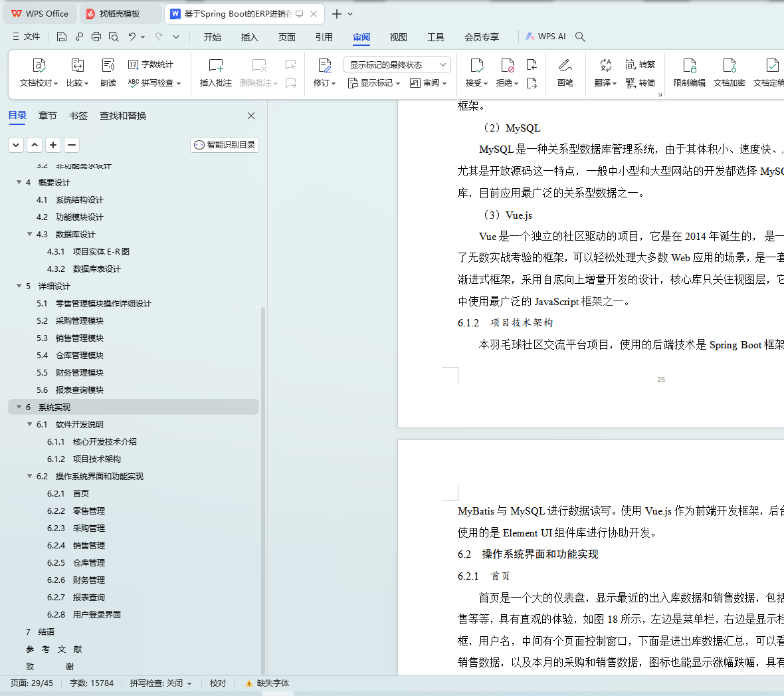Image resolution: width=784 pixels, height=696 pixels.
Task: Click the plus promote heading button
Action: pos(53,145)
